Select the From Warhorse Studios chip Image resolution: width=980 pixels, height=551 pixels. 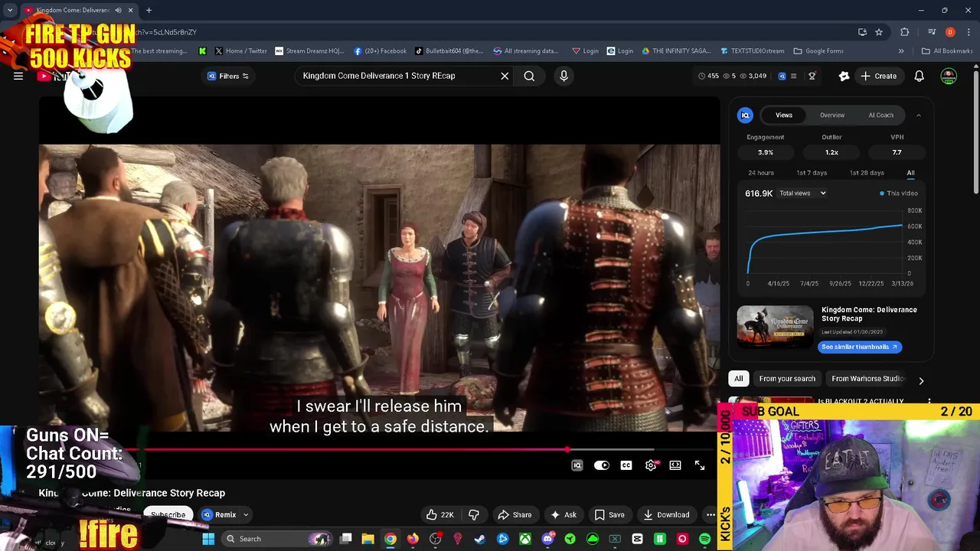tap(867, 379)
